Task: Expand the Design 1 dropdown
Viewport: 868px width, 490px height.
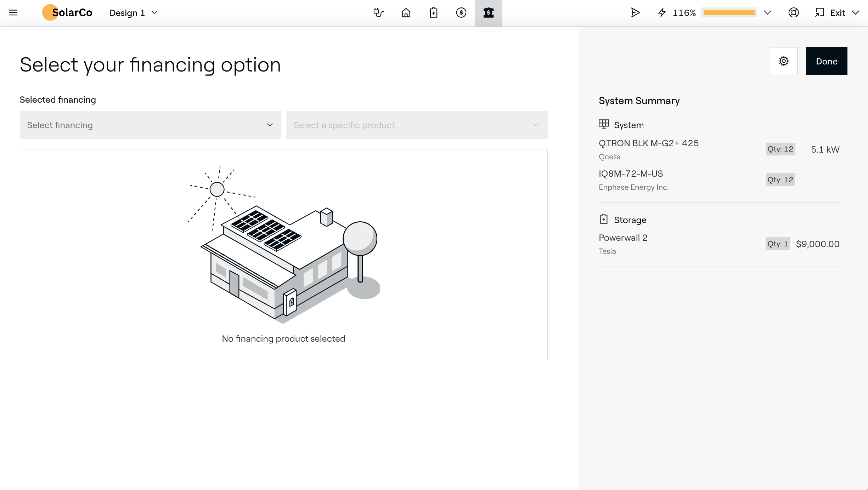Action: (134, 13)
